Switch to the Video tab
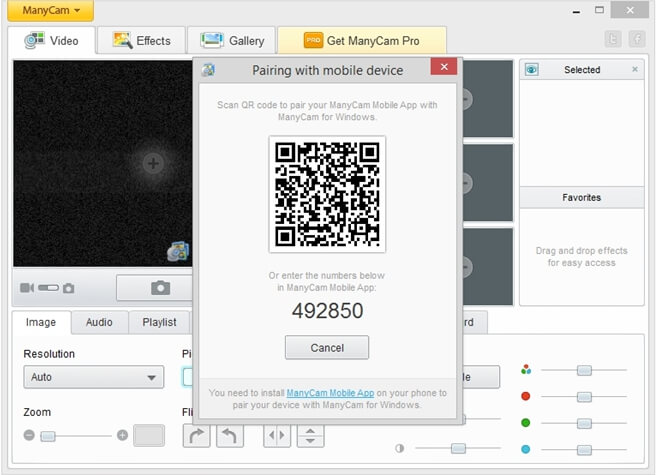656x475 pixels. click(x=52, y=41)
